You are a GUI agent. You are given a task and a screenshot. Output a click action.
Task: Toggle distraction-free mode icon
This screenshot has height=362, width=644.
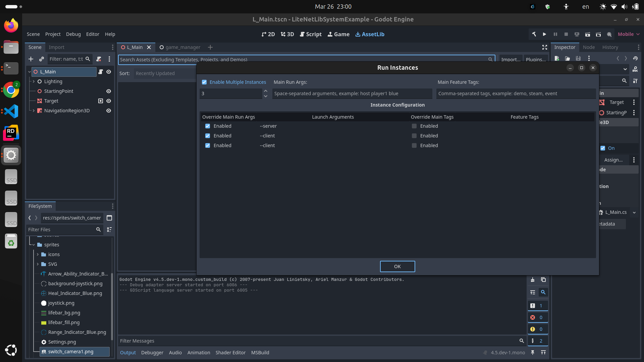tap(545, 47)
